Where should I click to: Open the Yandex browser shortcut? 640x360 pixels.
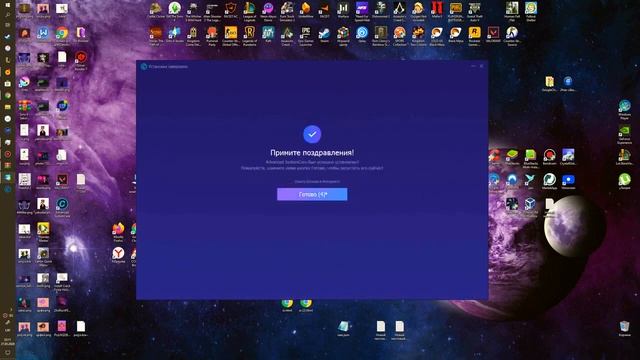[x=118, y=255]
